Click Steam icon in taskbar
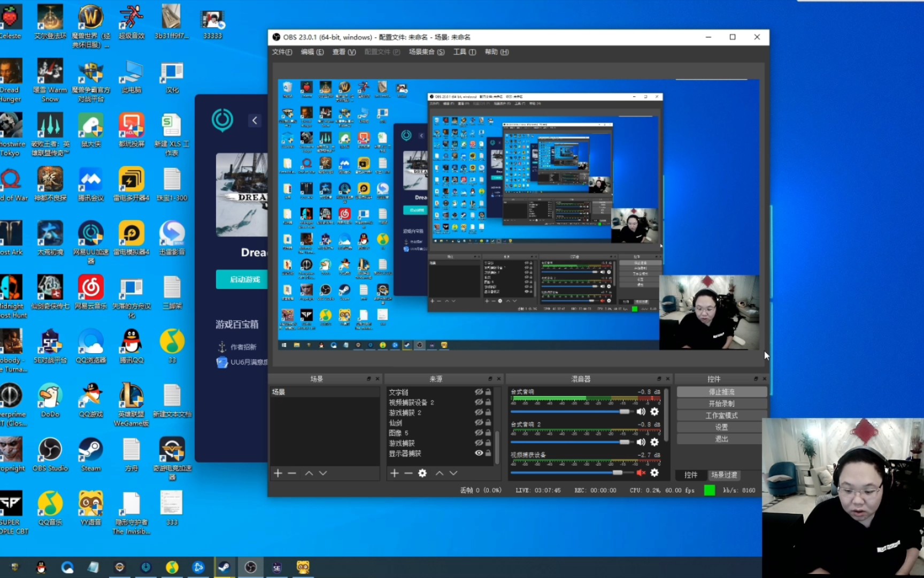Screen dimensions: 924x578 [x=224, y=567]
